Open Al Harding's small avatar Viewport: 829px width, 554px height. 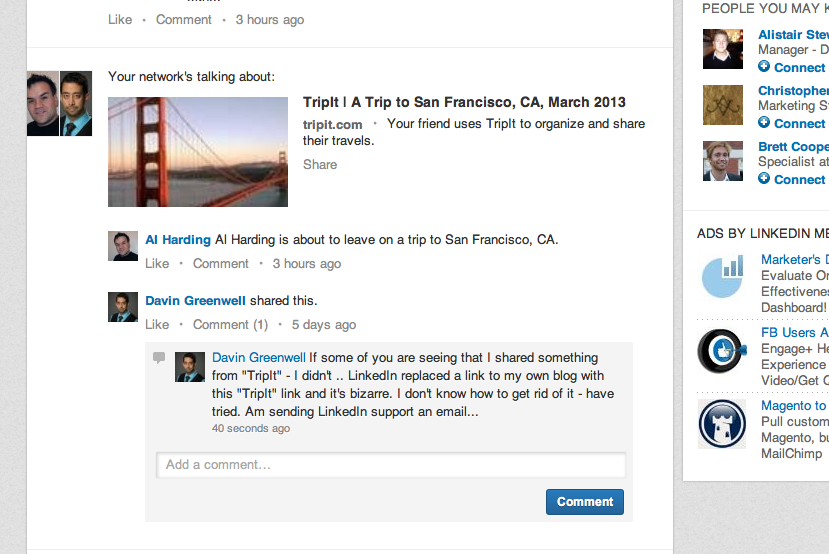click(123, 246)
